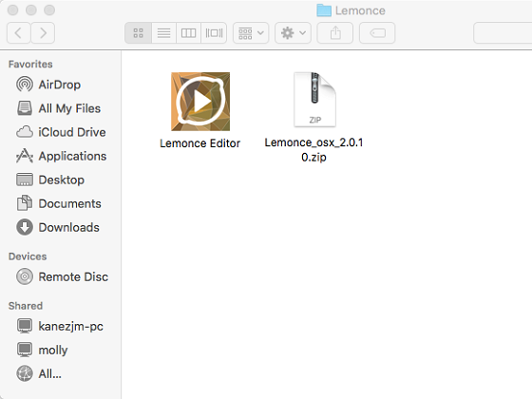Click the Edit Tags button
The height and width of the screenshot is (399, 532).
point(377,33)
